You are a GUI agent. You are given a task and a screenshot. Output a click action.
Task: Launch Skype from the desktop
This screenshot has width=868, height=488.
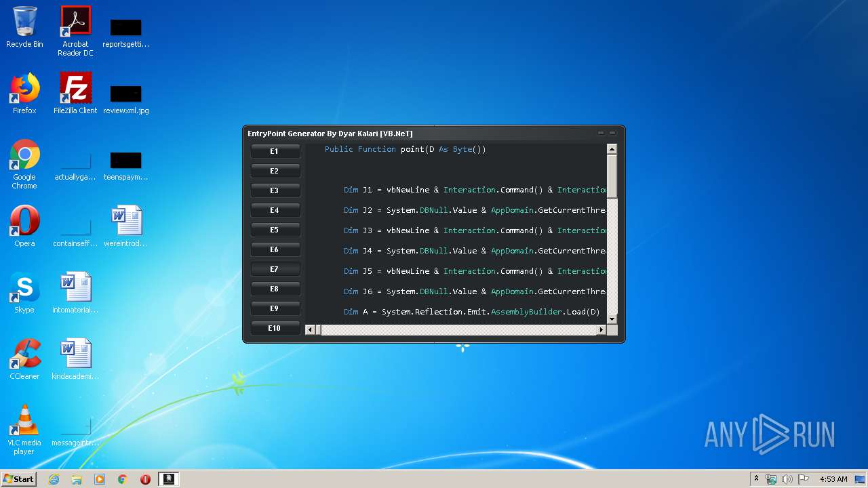pyautogui.click(x=24, y=293)
